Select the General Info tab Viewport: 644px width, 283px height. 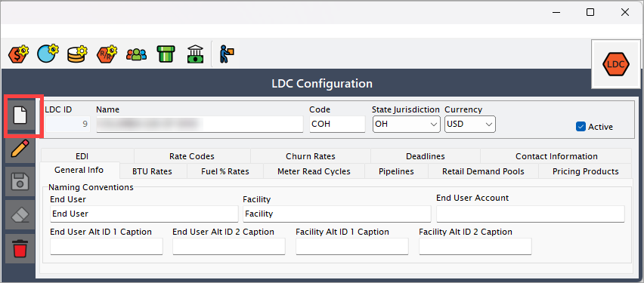point(79,170)
